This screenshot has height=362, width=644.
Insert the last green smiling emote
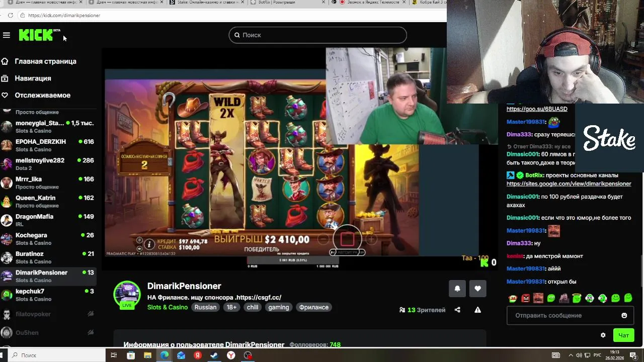[628, 298]
